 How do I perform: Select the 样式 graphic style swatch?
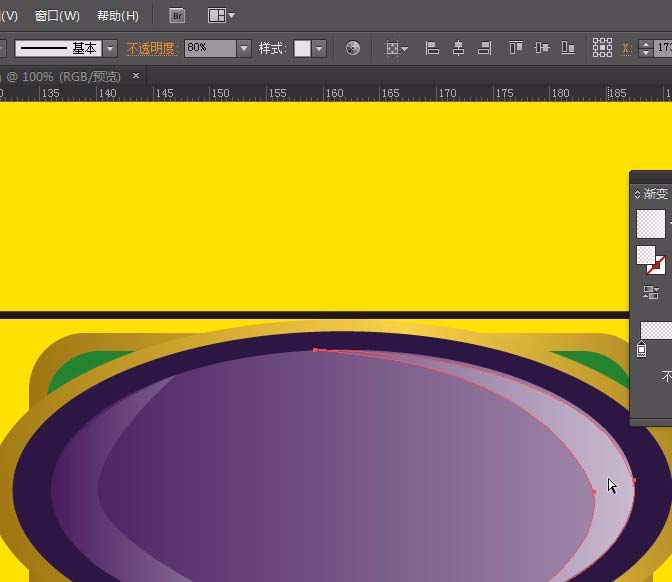[302, 48]
